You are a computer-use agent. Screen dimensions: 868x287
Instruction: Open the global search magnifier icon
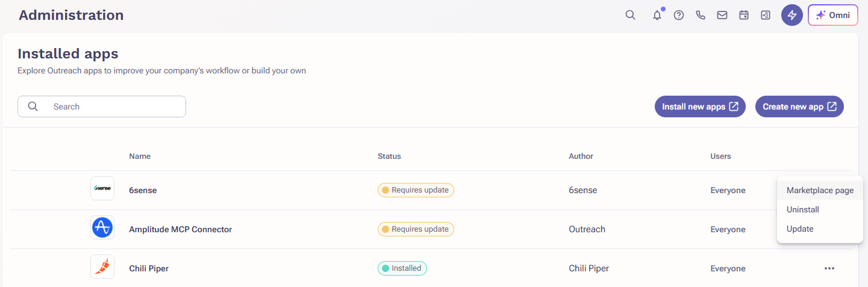click(630, 15)
